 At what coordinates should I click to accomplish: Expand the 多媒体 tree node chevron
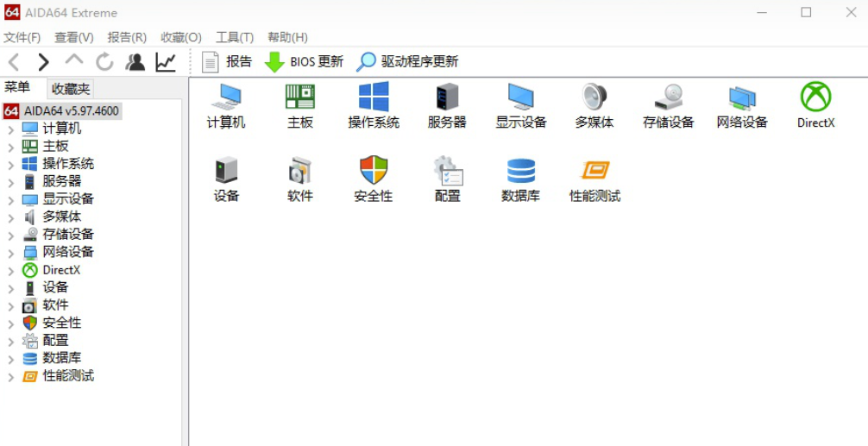coord(10,217)
